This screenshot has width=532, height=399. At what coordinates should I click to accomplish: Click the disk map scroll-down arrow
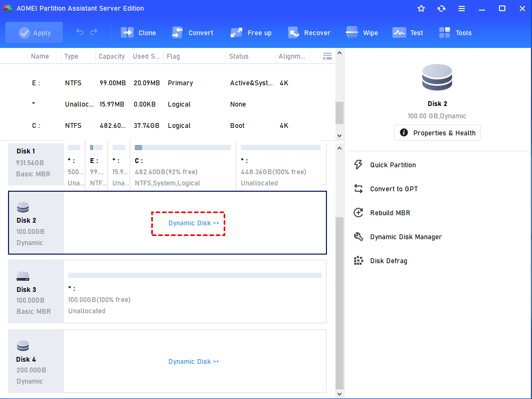click(339, 394)
